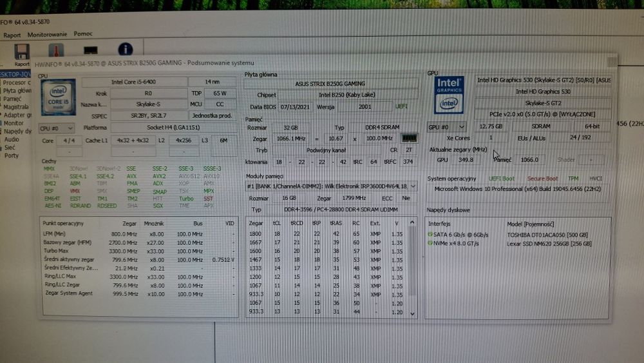This screenshot has height=363, width=644.
Task: Open sensors via the thermometer icon
Action: click(x=56, y=50)
